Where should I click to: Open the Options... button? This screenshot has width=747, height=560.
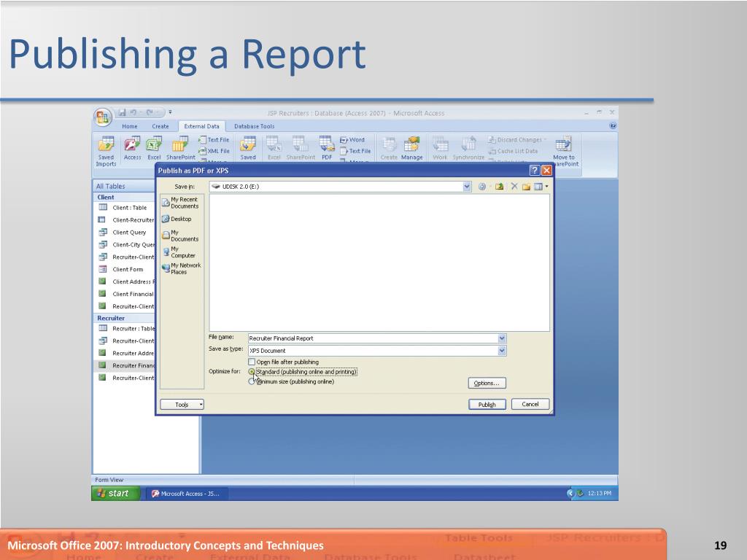pyautogui.click(x=487, y=383)
